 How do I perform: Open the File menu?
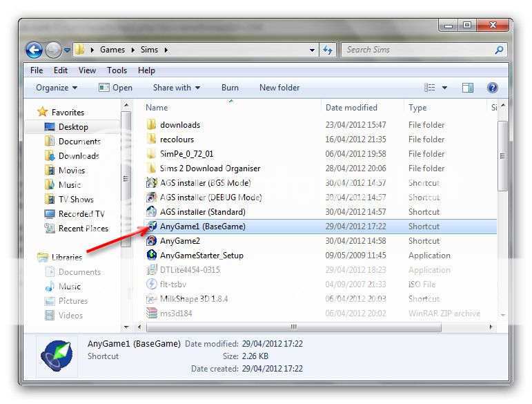click(37, 70)
